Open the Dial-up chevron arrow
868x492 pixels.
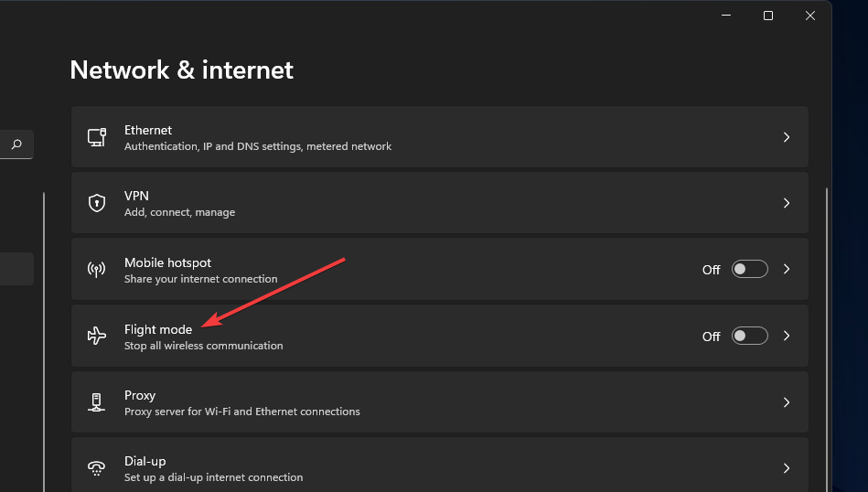787,468
